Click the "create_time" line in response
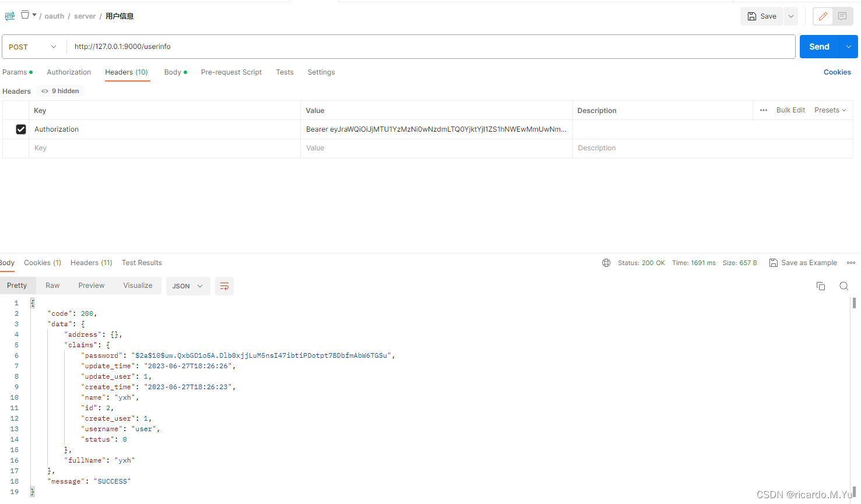This screenshot has height=504, width=861. pos(159,387)
